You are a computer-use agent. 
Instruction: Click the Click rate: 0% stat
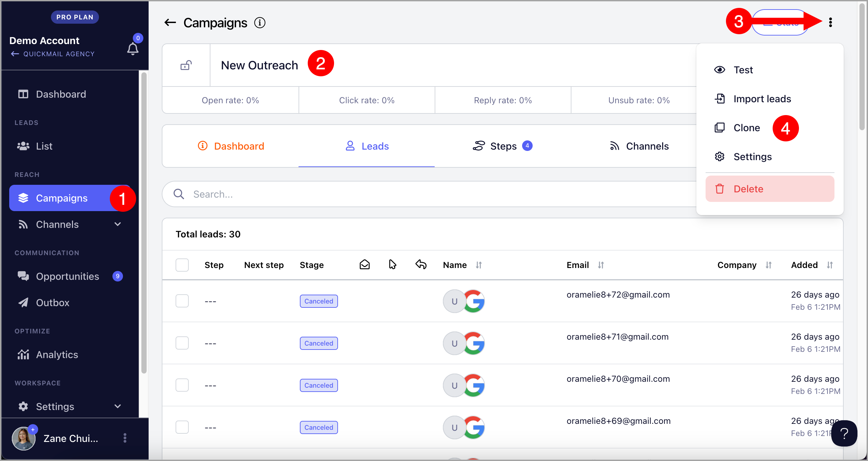(367, 100)
